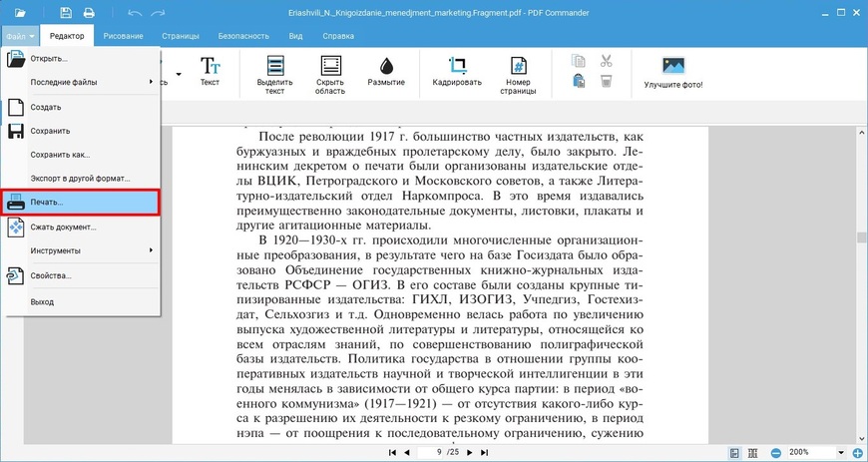868x462 pixels.
Task: Save document using title bar floppy icon
Action: coord(66,12)
